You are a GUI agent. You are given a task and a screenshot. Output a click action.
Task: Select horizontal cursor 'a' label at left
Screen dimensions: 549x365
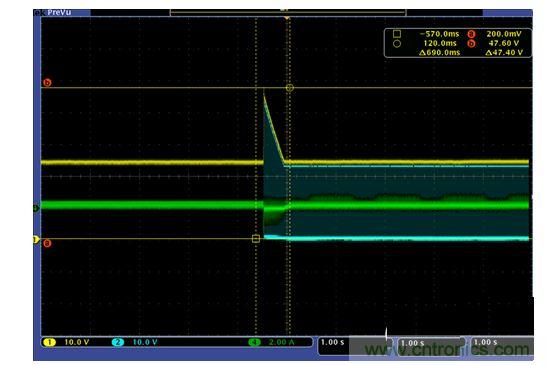[47, 243]
